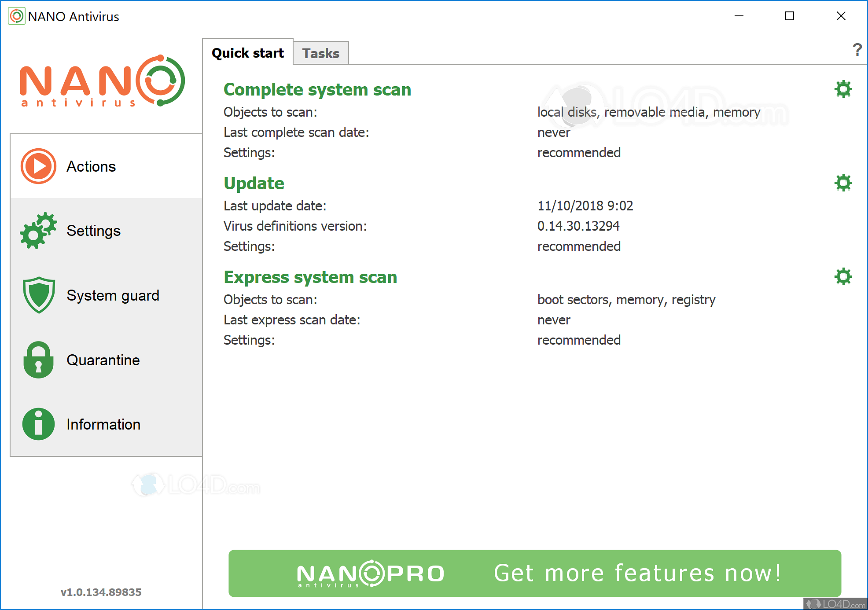Click the green gears Settings icon
This screenshot has width=868, height=610.
pyautogui.click(x=39, y=231)
